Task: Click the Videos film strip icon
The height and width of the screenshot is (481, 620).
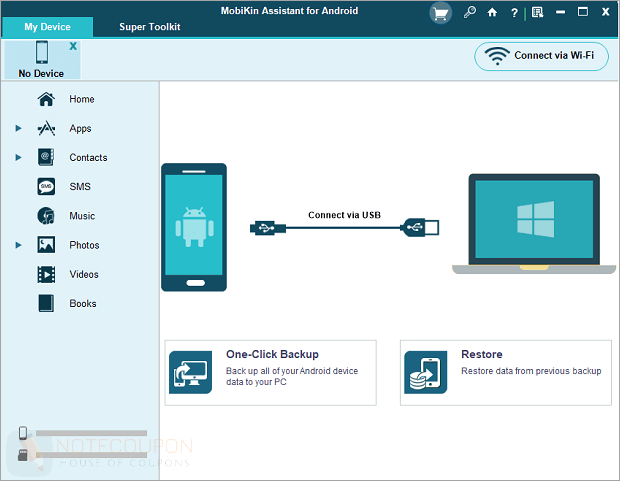Action: point(46,275)
